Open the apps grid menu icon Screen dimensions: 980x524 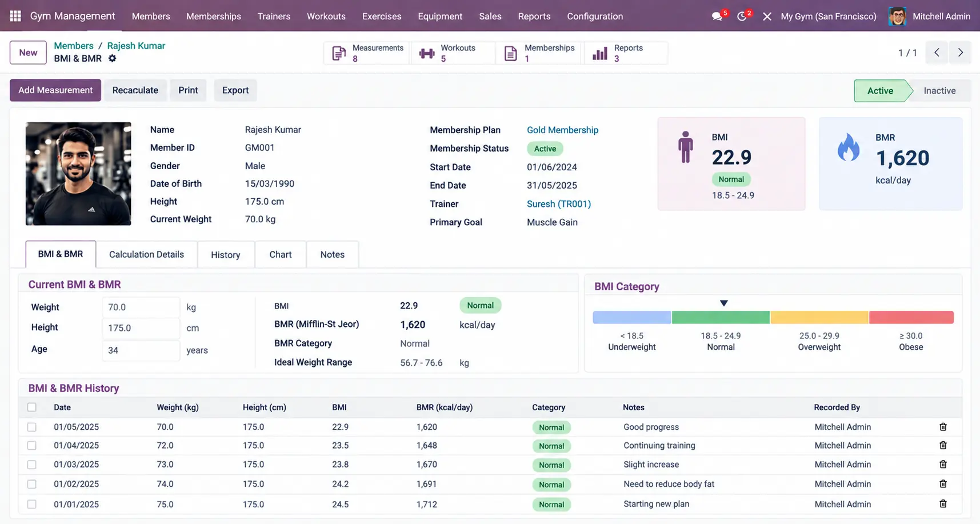pos(15,16)
